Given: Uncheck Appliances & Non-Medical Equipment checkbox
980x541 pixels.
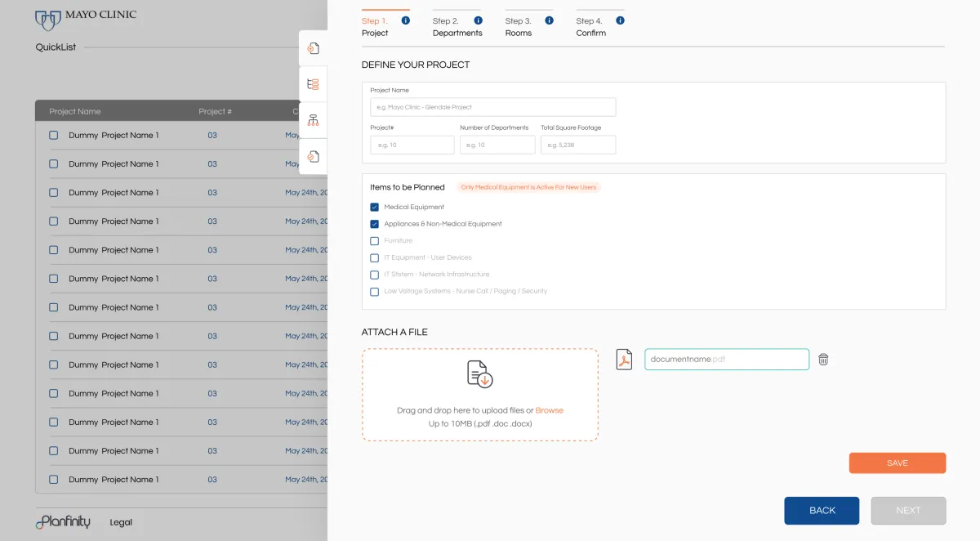Looking at the screenshot, I should 375,224.
